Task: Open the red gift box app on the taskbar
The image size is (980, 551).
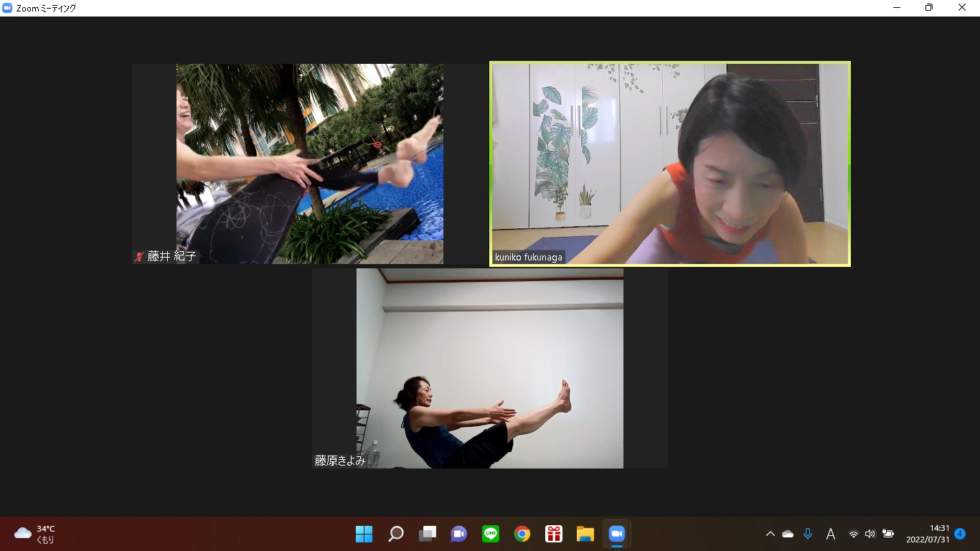Action: click(554, 534)
